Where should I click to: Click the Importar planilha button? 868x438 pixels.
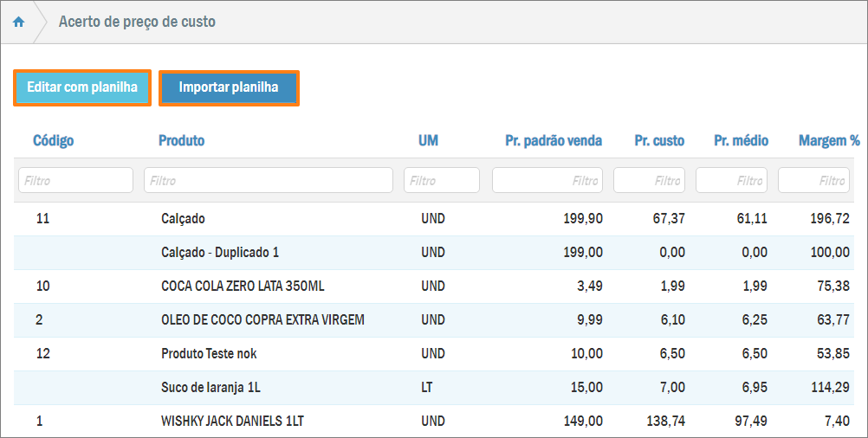(229, 87)
